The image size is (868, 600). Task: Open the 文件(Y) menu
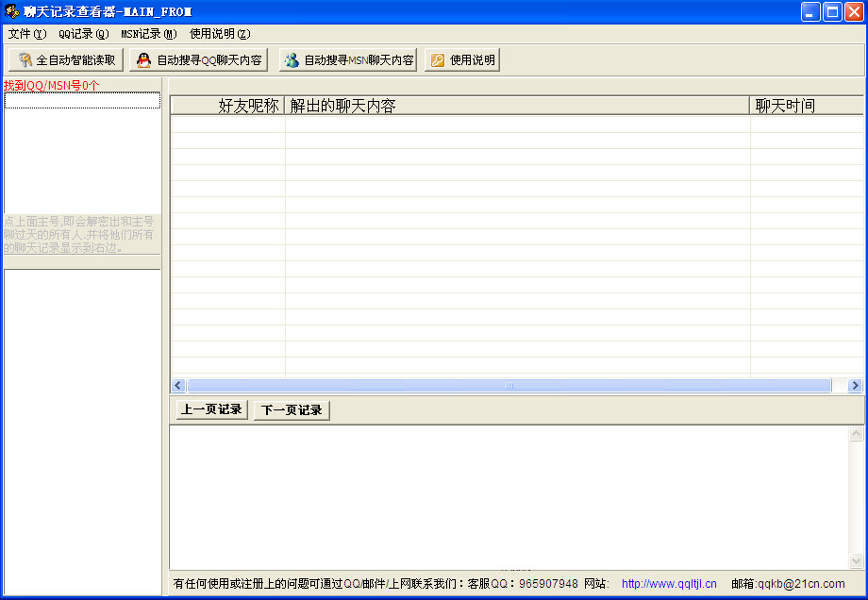point(27,34)
